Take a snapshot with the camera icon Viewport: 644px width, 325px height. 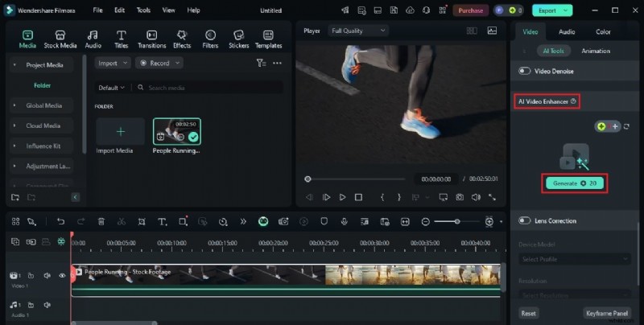click(460, 197)
